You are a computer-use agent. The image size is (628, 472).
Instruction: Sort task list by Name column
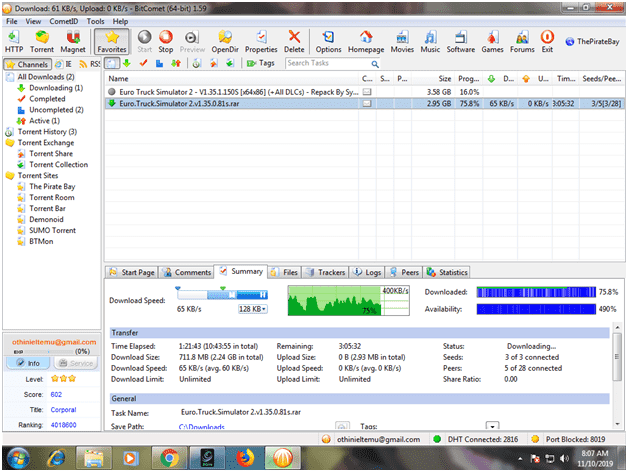(231, 79)
